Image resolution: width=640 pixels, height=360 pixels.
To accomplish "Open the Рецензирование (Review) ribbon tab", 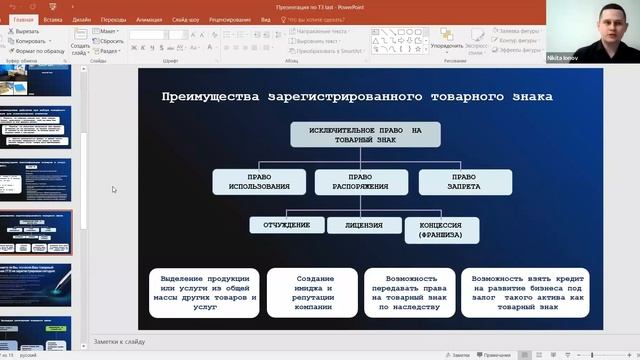I will pyautogui.click(x=230, y=20).
